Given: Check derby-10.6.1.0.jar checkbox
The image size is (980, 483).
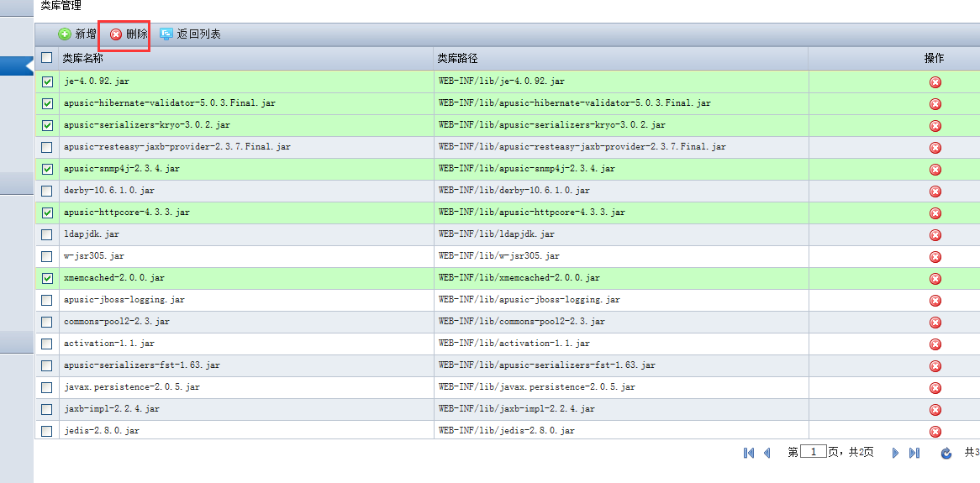Looking at the screenshot, I should pyautogui.click(x=47, y=191).
